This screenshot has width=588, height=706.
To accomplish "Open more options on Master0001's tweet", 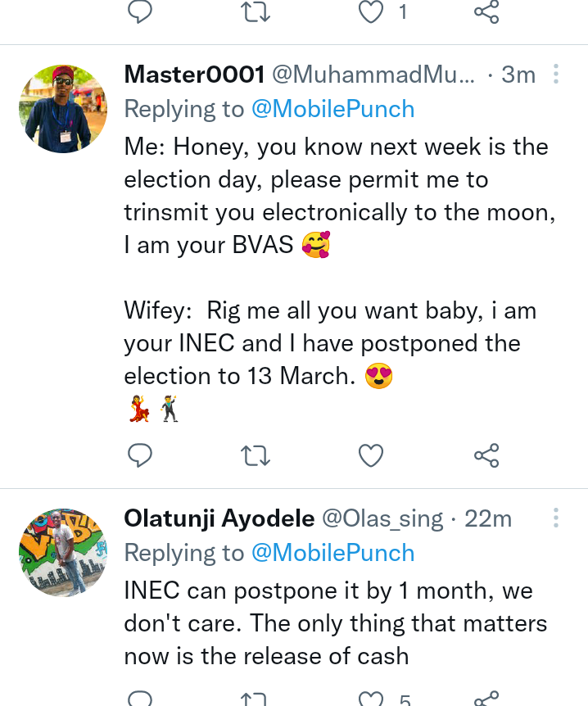I will coord(556,74).
